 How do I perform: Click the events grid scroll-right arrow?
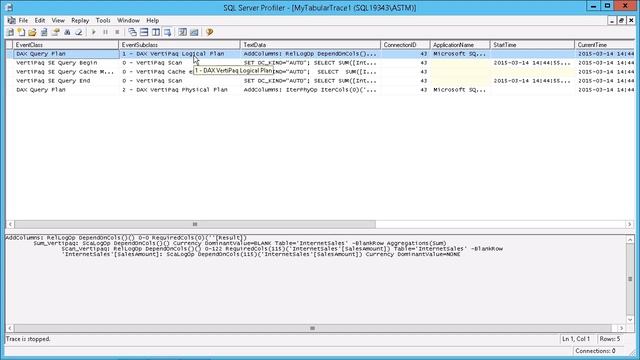[x=629, y=224]
